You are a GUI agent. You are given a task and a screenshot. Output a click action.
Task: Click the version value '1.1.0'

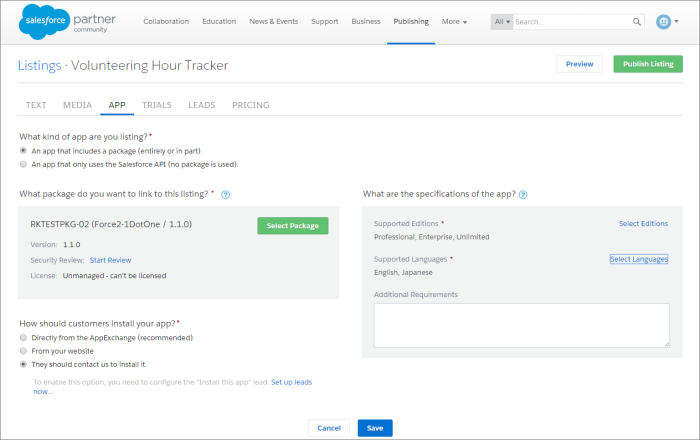tap(71, 245)
